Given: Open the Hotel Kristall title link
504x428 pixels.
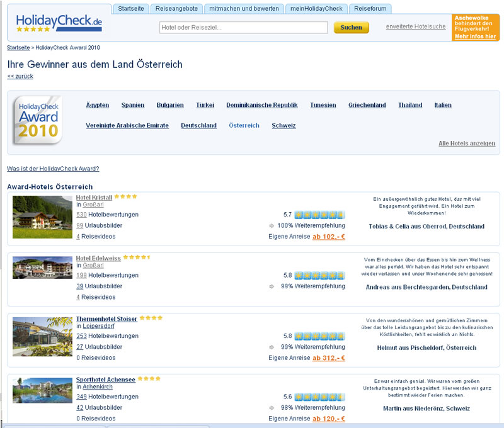Looking at the screenshot, I should pos(94,198).
